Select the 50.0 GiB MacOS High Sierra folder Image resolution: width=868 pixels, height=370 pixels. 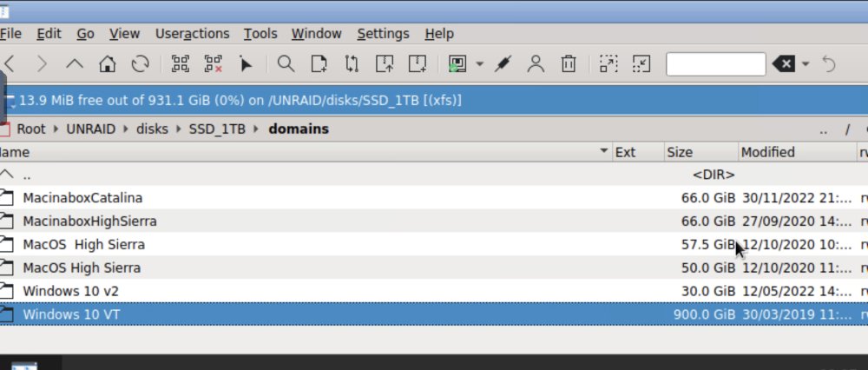[x=434, y=268]
